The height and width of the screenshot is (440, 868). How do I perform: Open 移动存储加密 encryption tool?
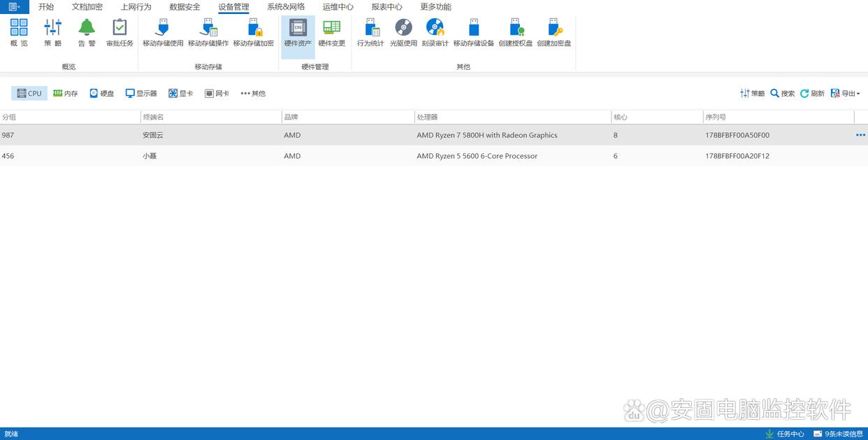[x=253, y=33]
